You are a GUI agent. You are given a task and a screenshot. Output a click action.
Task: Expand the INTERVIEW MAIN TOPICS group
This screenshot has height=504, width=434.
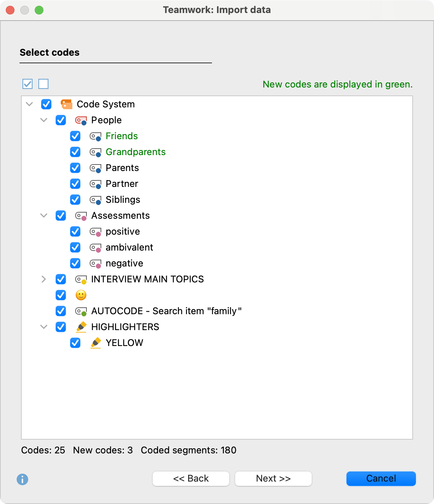tap(44, 279)
